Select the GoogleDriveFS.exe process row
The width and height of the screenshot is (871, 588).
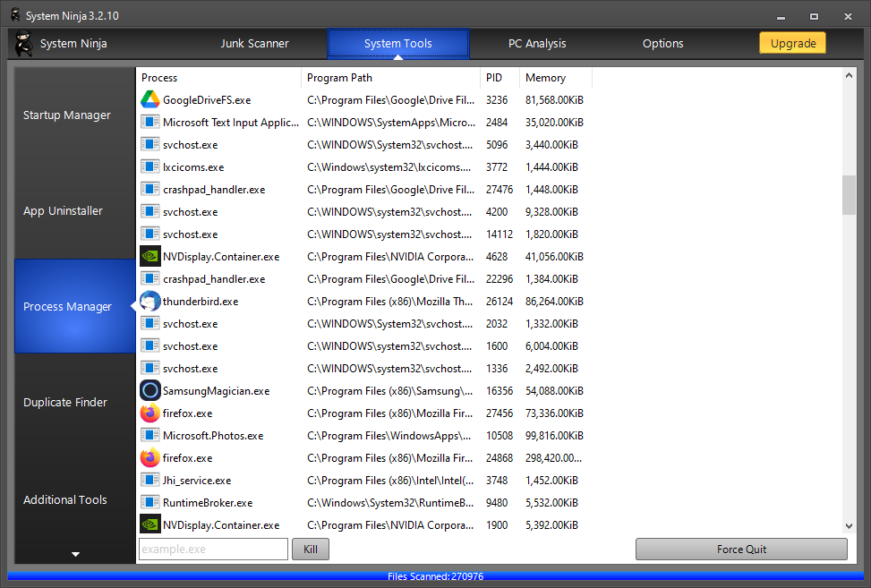coord(364,100)
